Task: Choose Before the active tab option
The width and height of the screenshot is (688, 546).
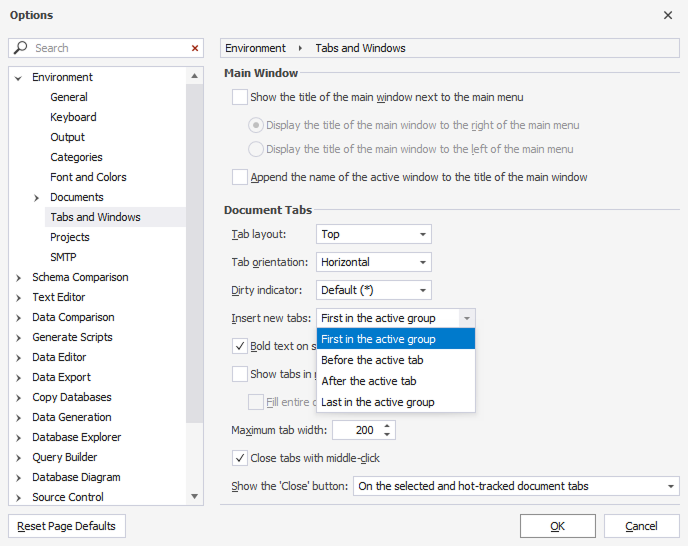Action: click(396, 360)
